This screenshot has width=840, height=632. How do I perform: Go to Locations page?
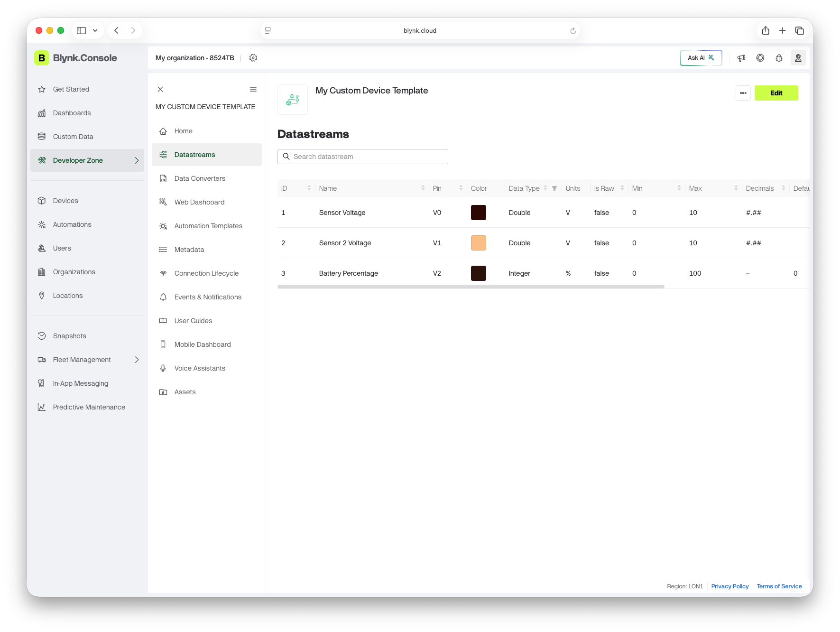pos(87,296)
